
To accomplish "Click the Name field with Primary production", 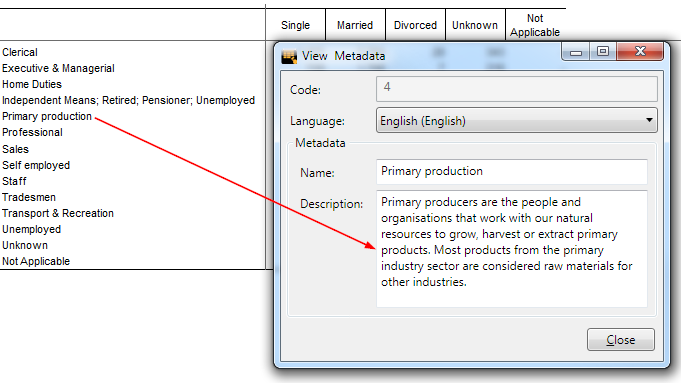I will (512, 172).
